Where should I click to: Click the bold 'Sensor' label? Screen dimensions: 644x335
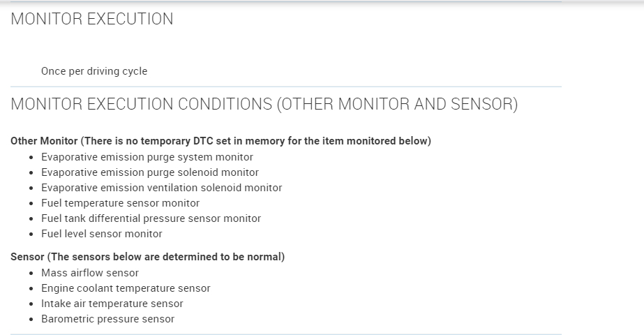click(x=27, y=257)
